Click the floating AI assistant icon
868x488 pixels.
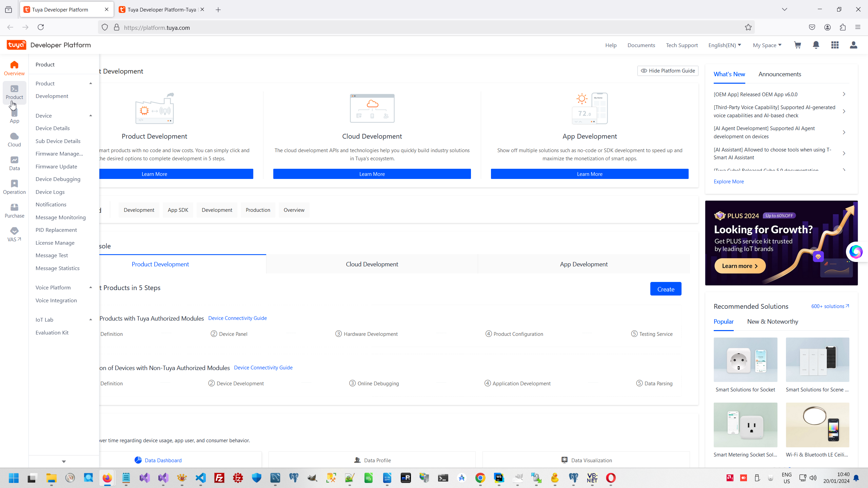855,252
